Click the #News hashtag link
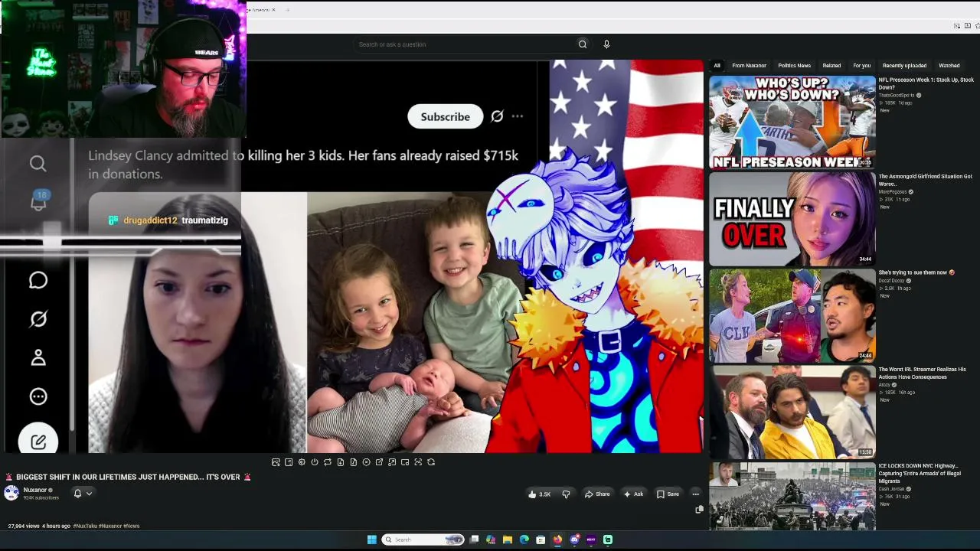This screenshot has width=980, height=551. (132, 527)
